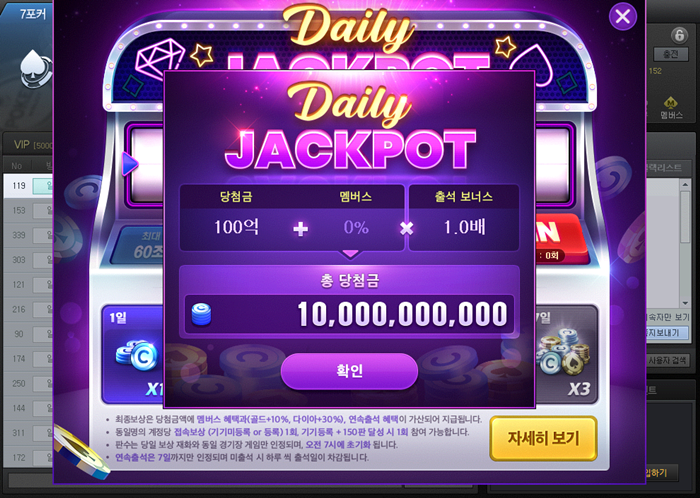Click the total winnings 10,000,000,000 field
Image resolution: width=700 pixels, height=498 pixels.
coord(349,314)
